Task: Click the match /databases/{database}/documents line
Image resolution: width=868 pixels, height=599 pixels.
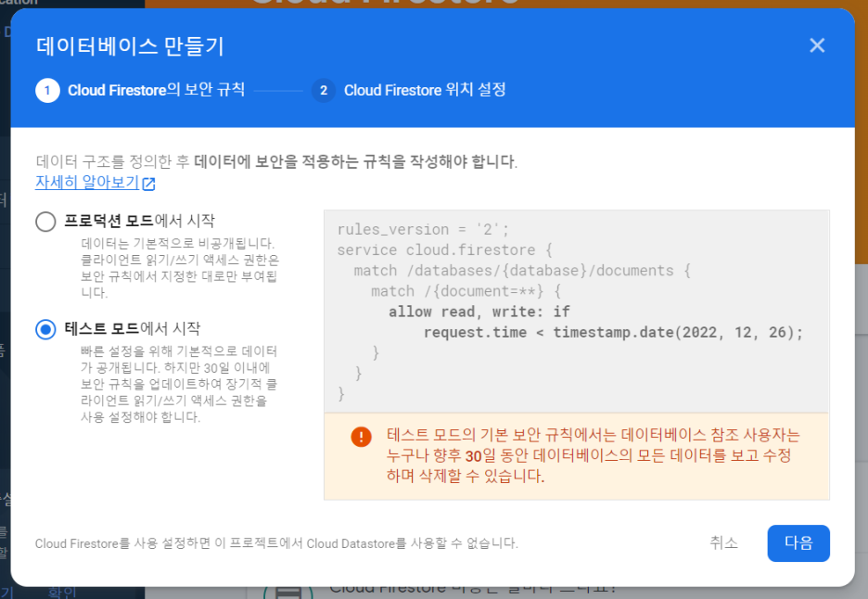Action: pyautogui.click(x=522, y=271)
